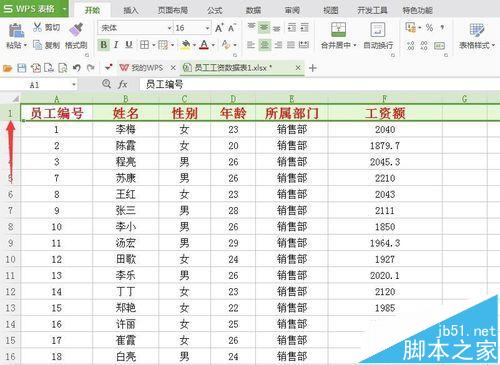
Task: Click the Copy icon
Action: pyautogui.click(x=37, y=45)
